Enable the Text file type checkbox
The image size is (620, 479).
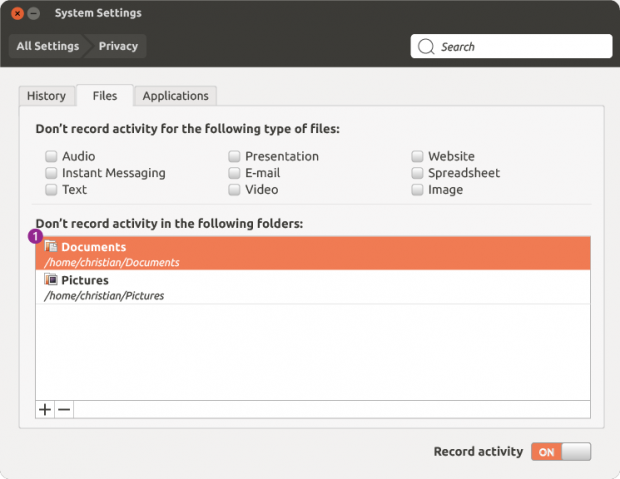[51, 189]
